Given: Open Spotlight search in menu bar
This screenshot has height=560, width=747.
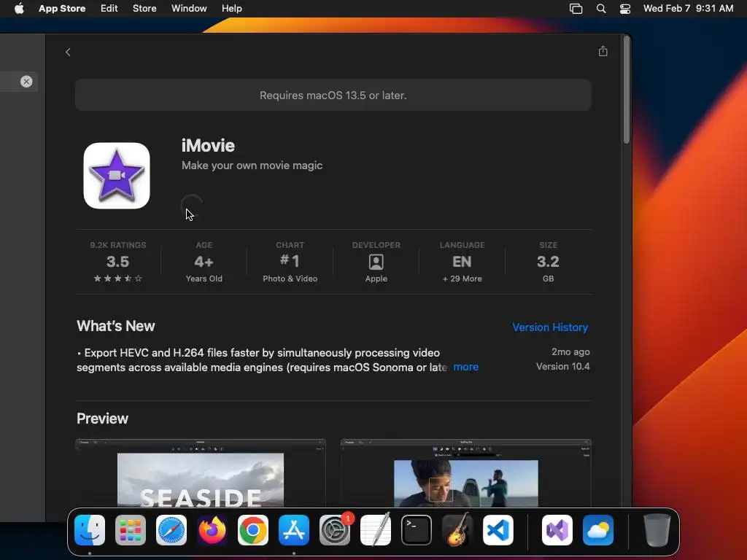Looking at the screenshot, I should coord(601,9).
